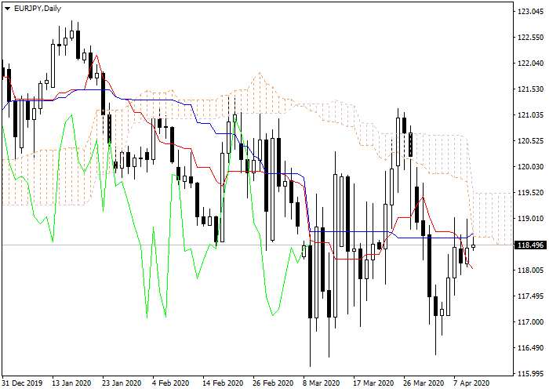Click the 121.530 price axis label
This screenshot has height=392, width=549.
point(531,89)
